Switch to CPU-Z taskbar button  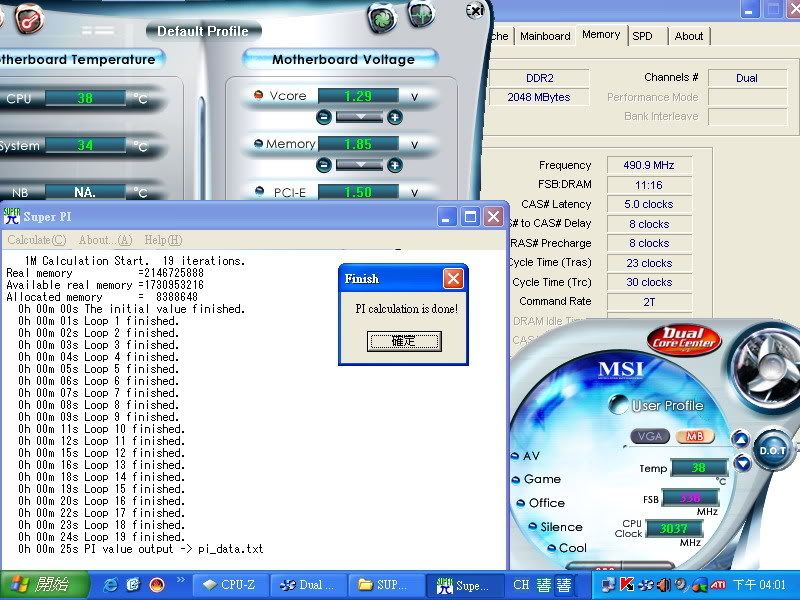pos(230,585)
